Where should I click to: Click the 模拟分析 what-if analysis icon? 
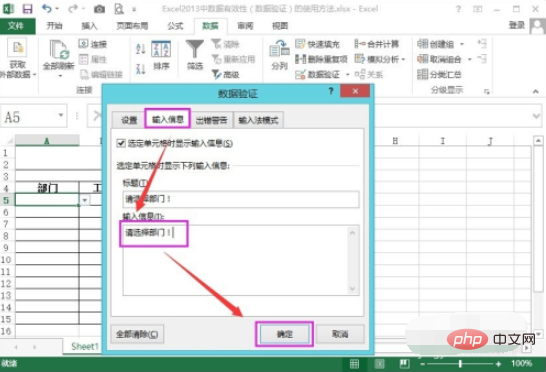pos(360,59)
